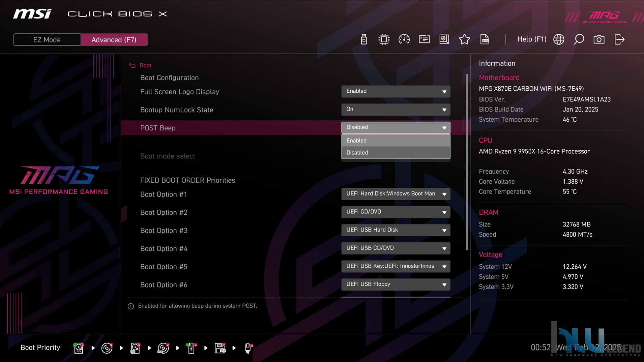
Task: Open the language globe icon
Action: (559, 39)
